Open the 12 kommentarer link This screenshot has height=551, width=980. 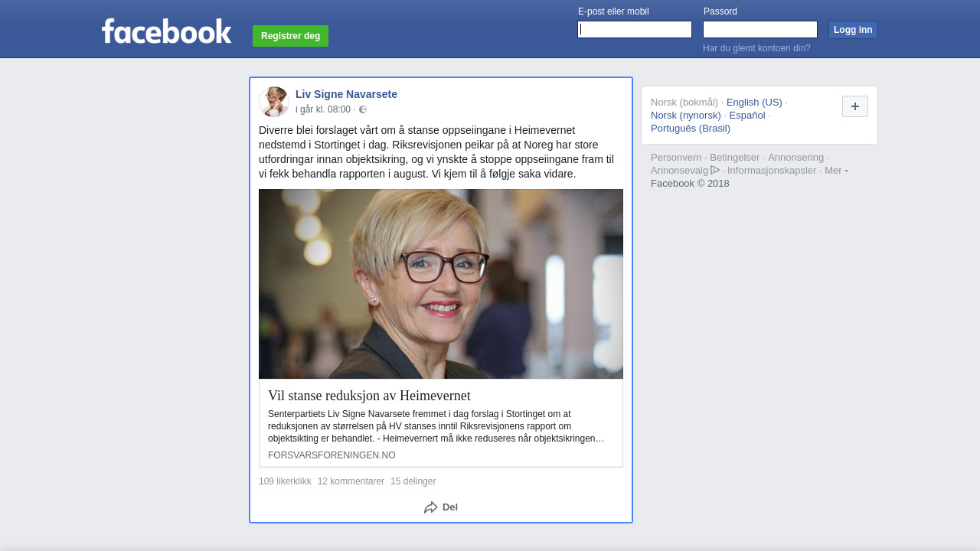[351, 481]
